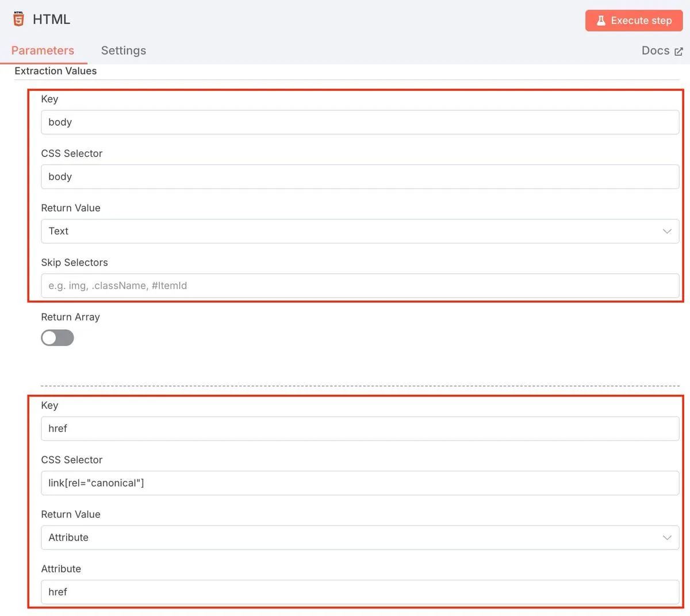Screen dimensions: 690x616
Task: Click the flask icon in Execute step
Action: pyautogui.click(x=601, y=21)
